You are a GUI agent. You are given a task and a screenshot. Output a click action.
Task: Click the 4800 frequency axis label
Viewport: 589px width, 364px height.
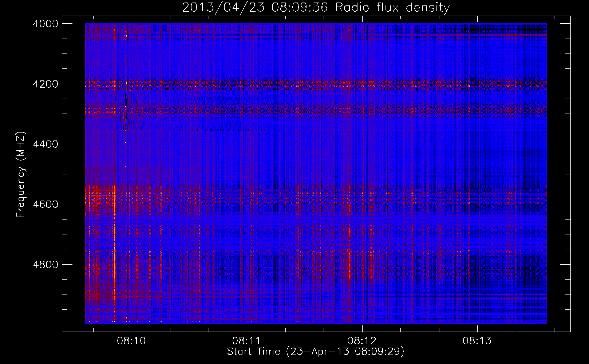coord(46,264)
